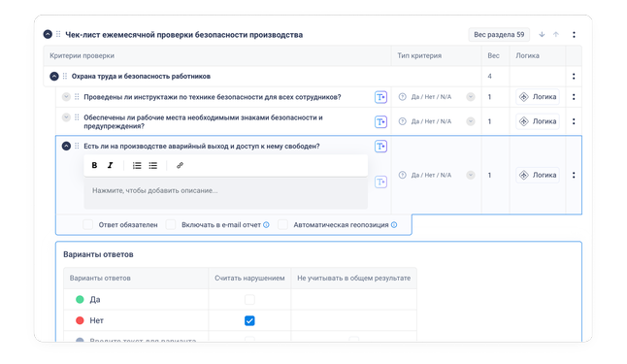Image resolution: width=627 pixels, height=364 pixels.
Task: Click the 'Варианты ответов' section heading
Action: click(x=98, y=254)
